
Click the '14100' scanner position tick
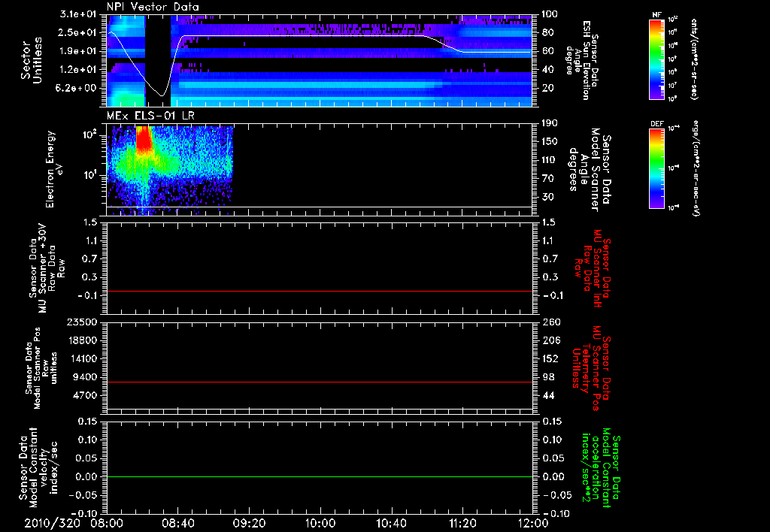click(x=81, y=358)
